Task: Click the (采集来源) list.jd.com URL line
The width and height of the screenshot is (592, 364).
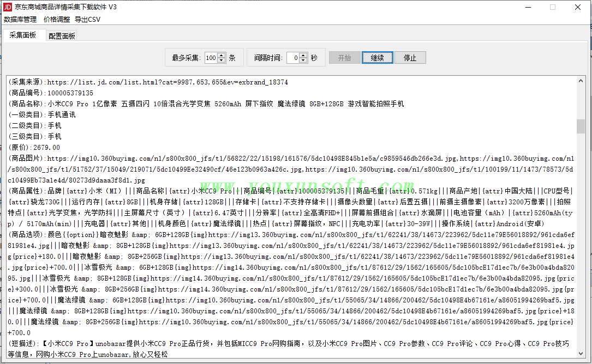Action: point(148,82)
